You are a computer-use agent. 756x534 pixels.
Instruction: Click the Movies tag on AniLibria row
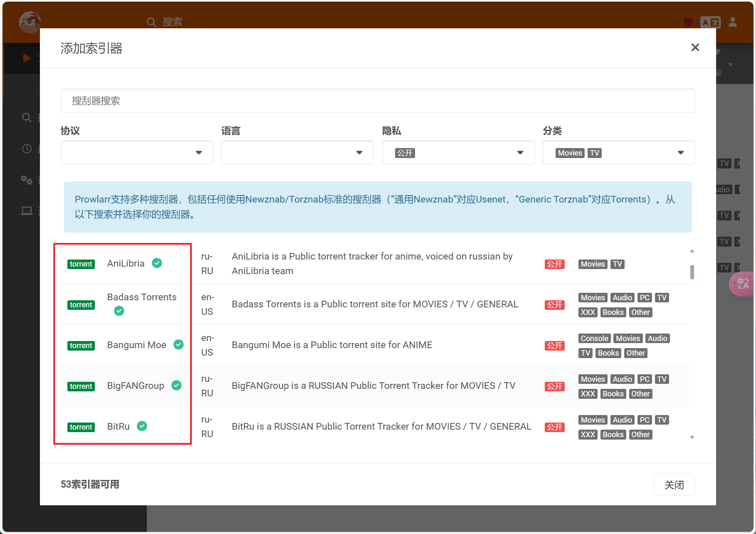point(593,264)
